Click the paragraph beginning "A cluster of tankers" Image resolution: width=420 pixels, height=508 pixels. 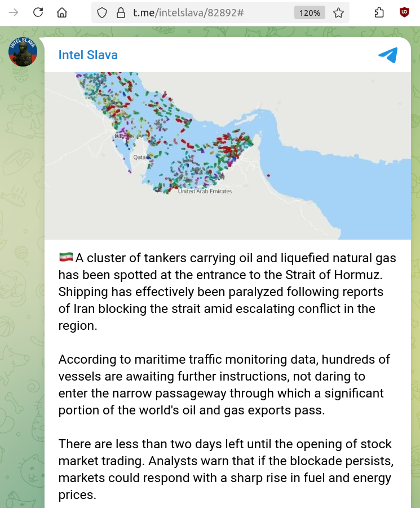pos(227,291)
